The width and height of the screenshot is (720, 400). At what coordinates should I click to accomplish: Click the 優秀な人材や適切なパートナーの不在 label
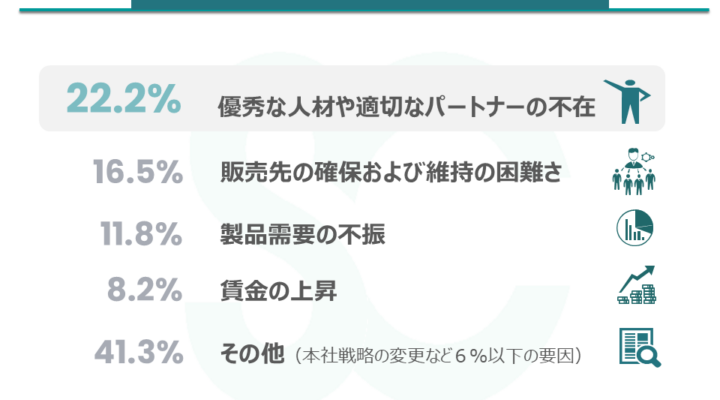pyautogui.click(x=405, y=106)
